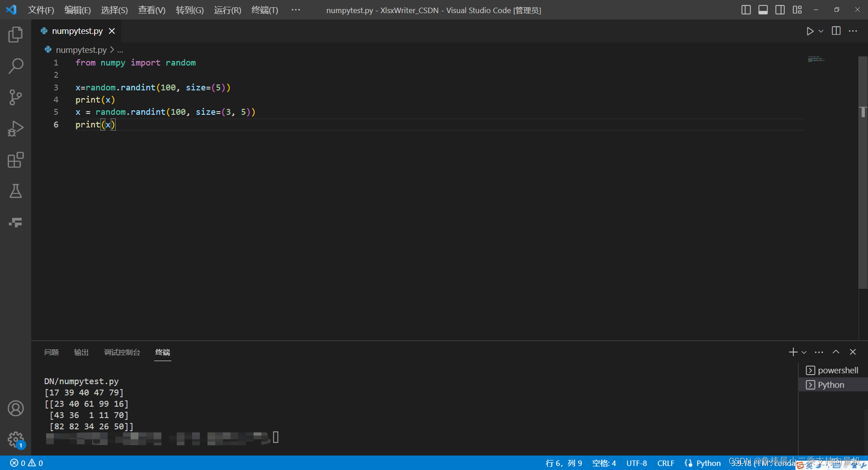Open the 文件(F) menu
868x470 pixels.
tap(41, 10)
